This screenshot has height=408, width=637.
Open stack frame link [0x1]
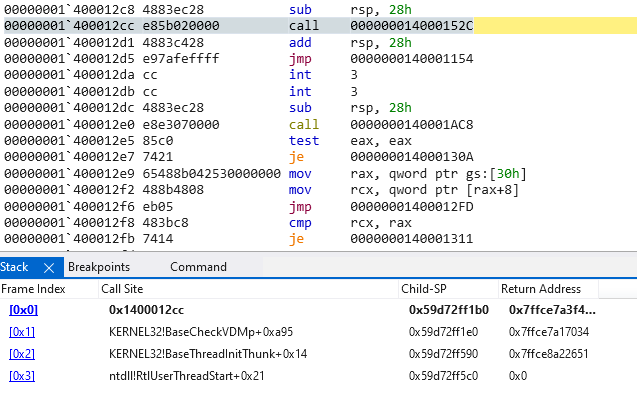[22, 332]
